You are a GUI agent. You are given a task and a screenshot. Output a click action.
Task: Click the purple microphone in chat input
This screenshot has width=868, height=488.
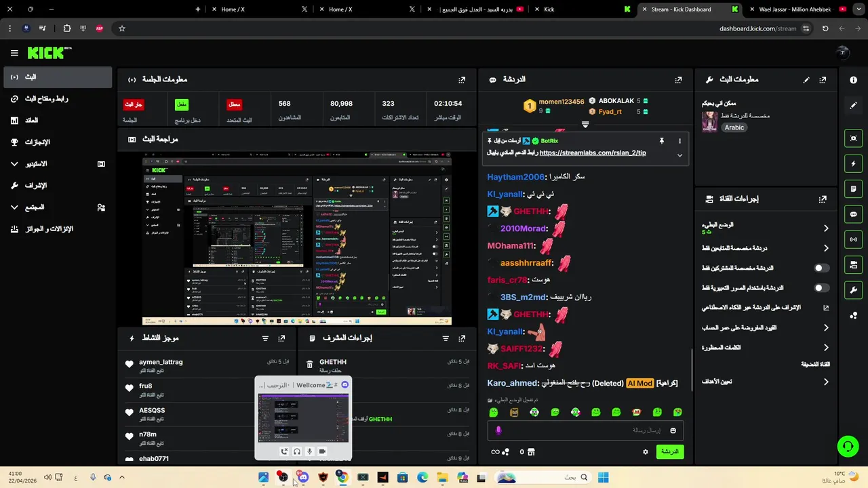[498, 430]
